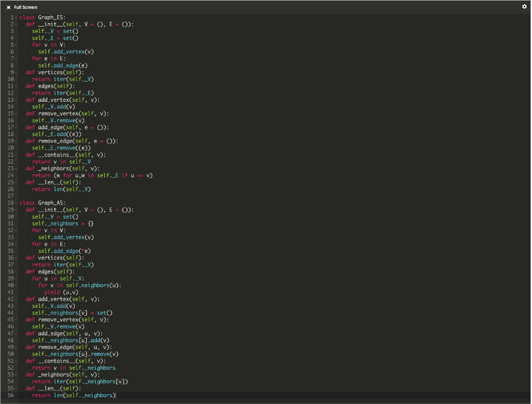Viewport: 532px width, 404px height.
Task: Collapse class Graph_AS at line 28
Action: 16,203
